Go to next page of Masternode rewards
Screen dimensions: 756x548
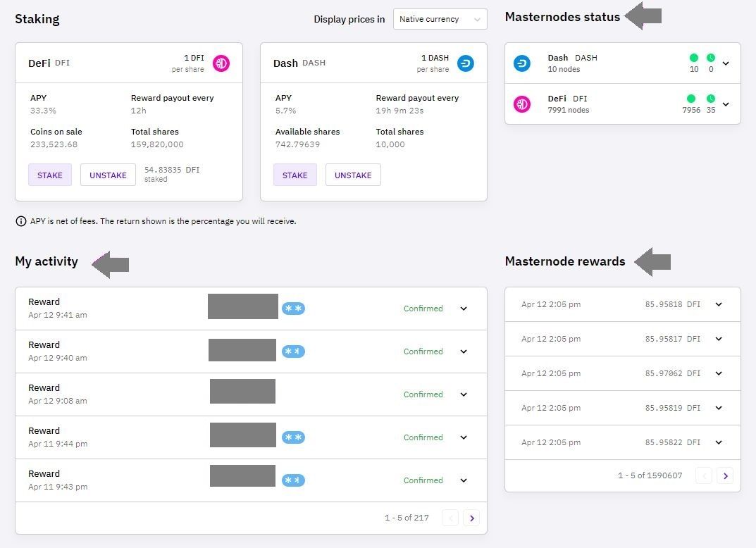coord(725,476)
